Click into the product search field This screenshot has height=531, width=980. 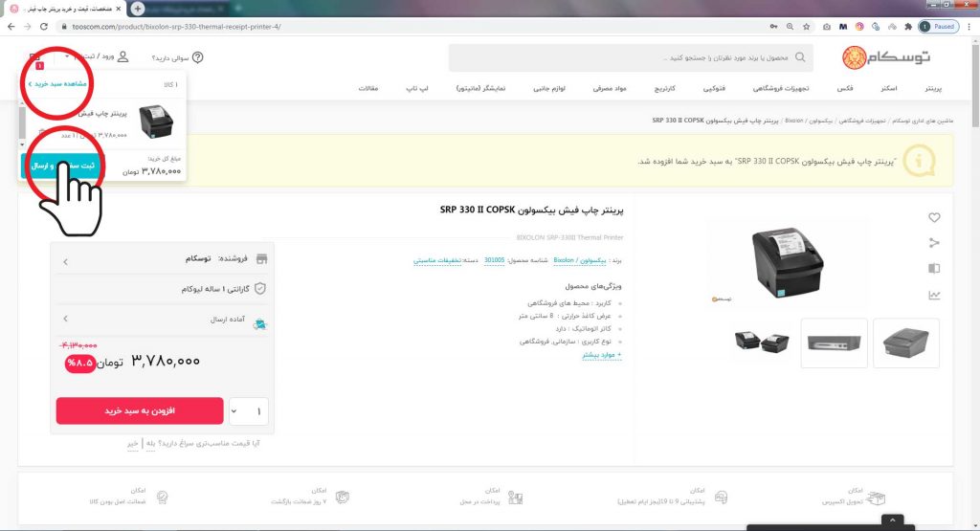(x=632, y=57)
